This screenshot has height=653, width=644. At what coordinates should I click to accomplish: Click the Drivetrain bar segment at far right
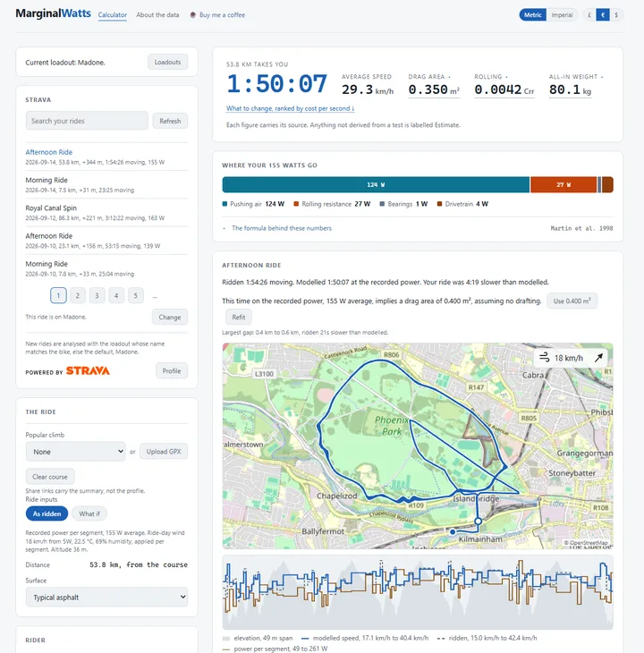pyautogui.click(x=608, y=184)
